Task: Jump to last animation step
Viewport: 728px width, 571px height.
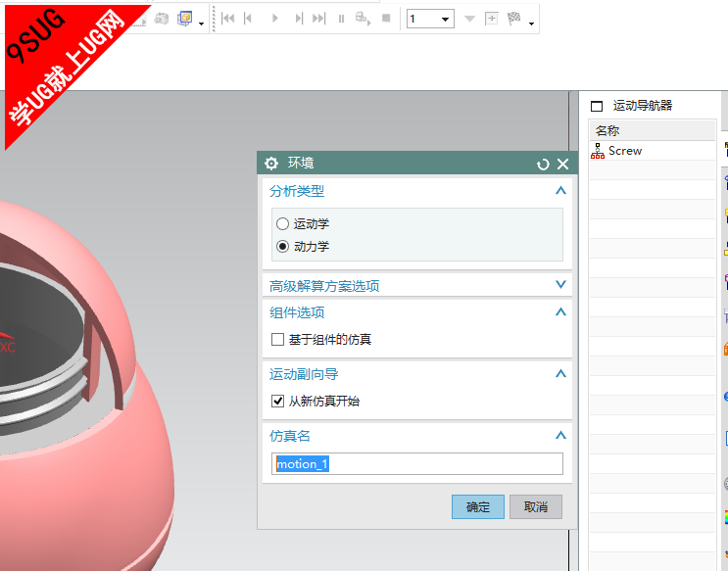Action: coord(319,19)
